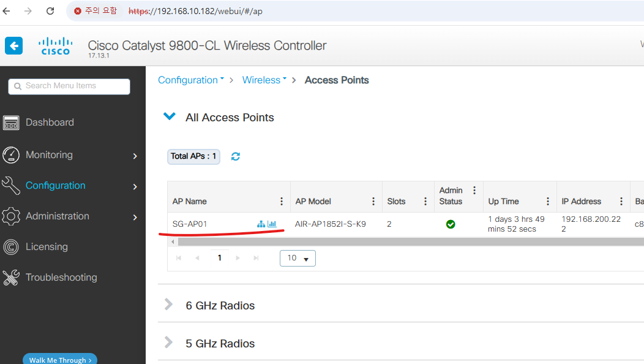Open the SG-AP01 access point entry
Viewport: 644px width, 364px height.
190,224
